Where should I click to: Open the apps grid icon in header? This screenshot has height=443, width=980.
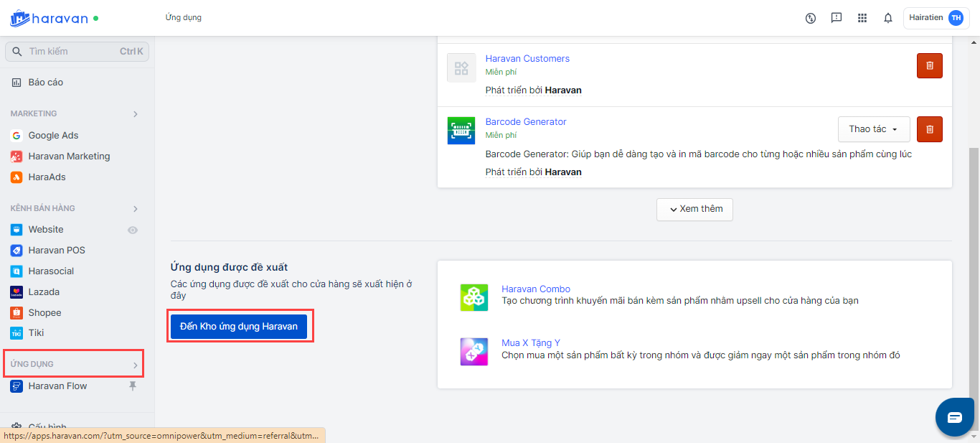(x=862, y=18)
